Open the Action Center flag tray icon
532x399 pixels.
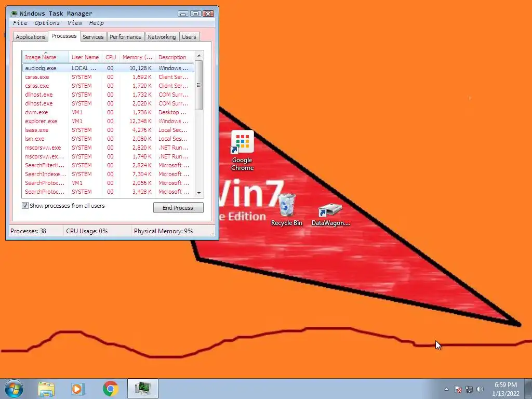click(458, 389)
